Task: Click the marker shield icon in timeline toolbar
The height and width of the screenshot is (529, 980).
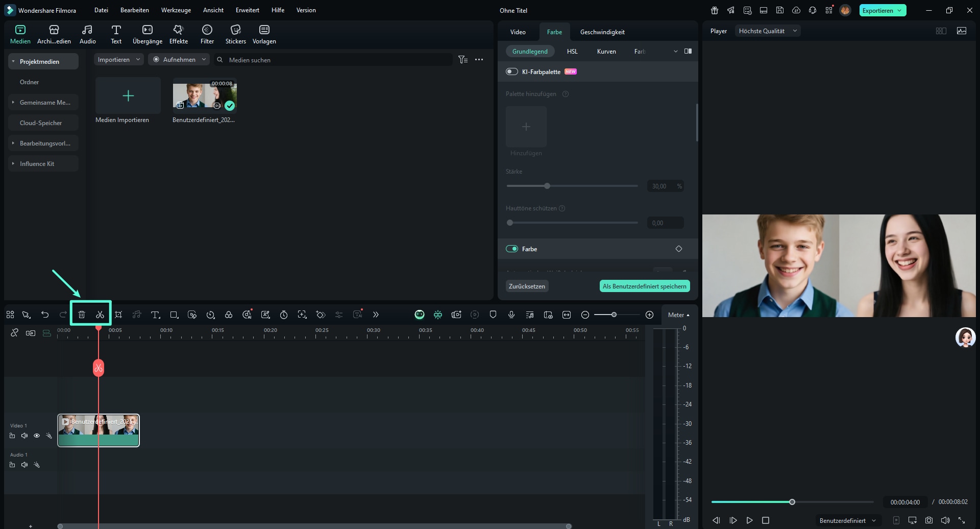Action: pos(493,315)
